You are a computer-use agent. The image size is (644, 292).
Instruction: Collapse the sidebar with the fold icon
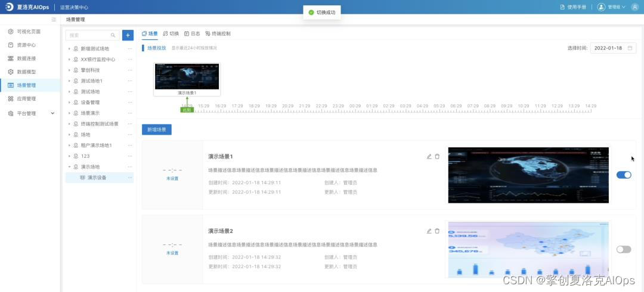click(x=54, y=19)
